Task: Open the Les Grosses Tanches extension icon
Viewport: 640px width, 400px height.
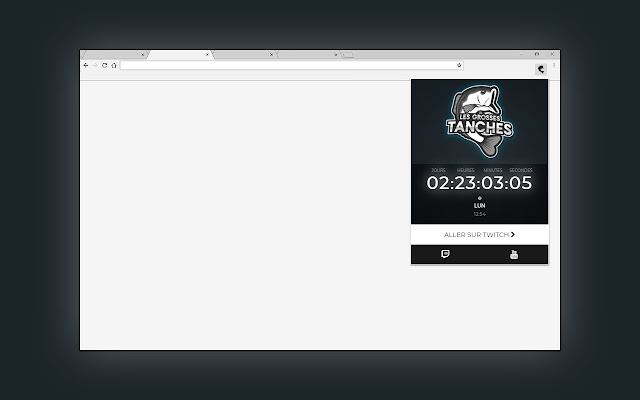Action: click(541, 69)
